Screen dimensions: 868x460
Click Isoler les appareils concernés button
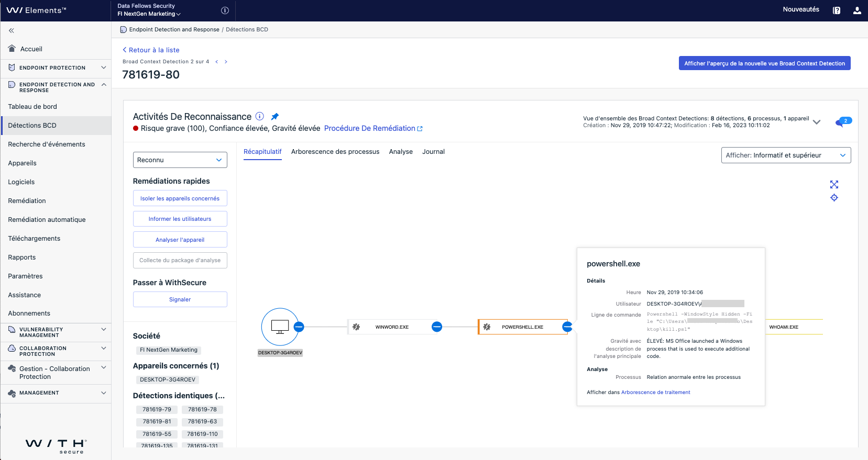[180, 198]
